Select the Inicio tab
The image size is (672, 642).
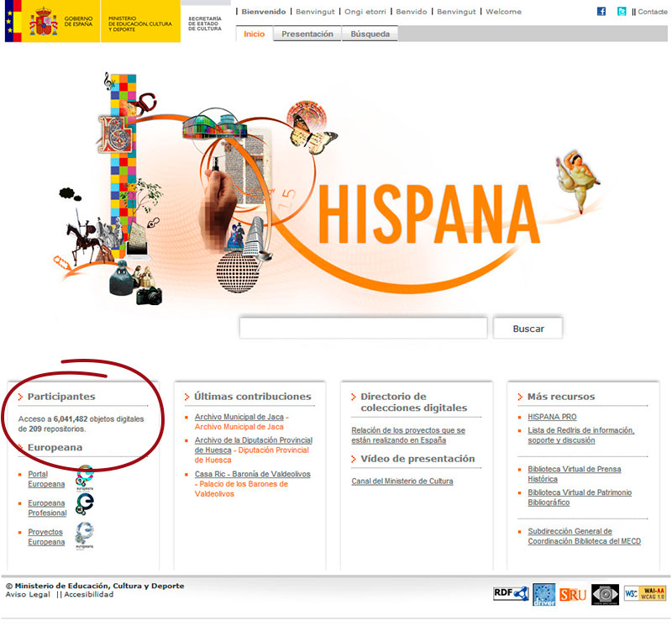point(255,34)
